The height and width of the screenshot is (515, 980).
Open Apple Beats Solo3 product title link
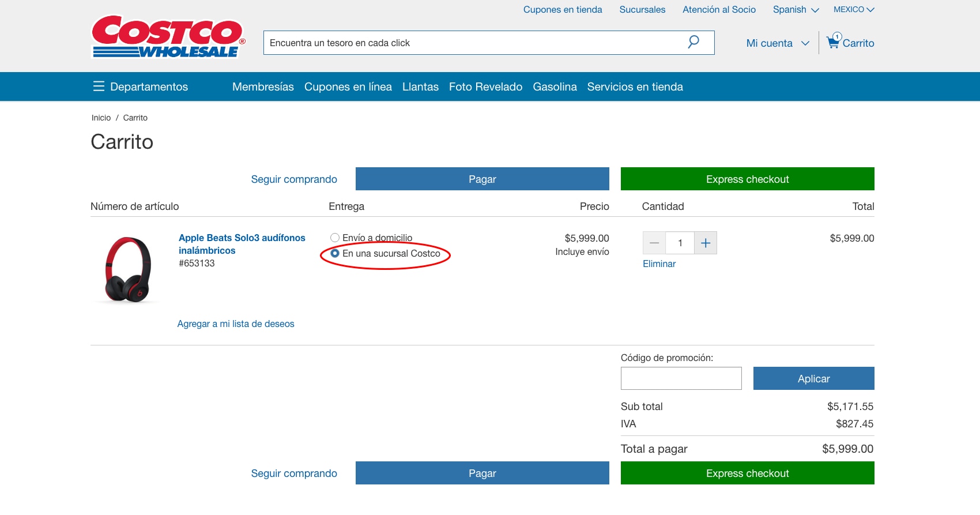(x=242, y=244)
